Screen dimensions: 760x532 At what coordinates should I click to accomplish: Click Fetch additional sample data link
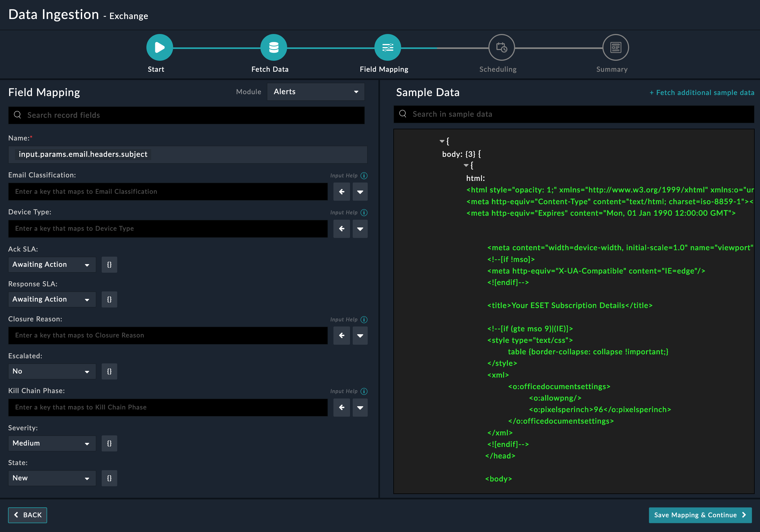tap(701, 93)
